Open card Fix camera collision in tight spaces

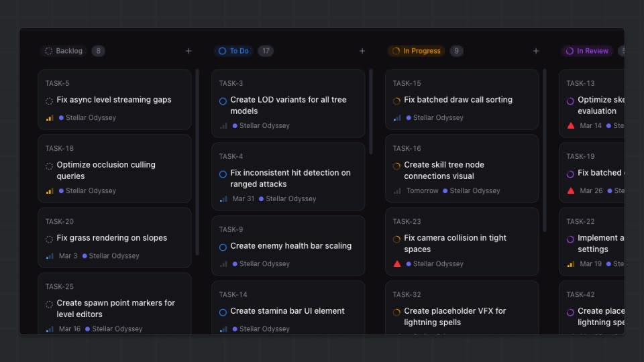pos(462,242)
